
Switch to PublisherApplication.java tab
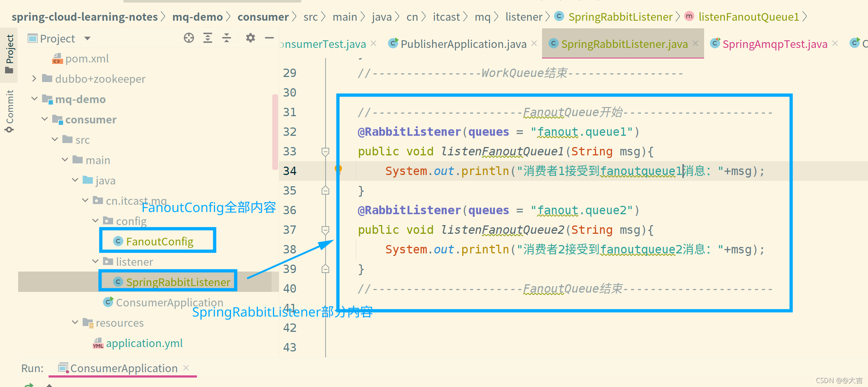point(463,44)
